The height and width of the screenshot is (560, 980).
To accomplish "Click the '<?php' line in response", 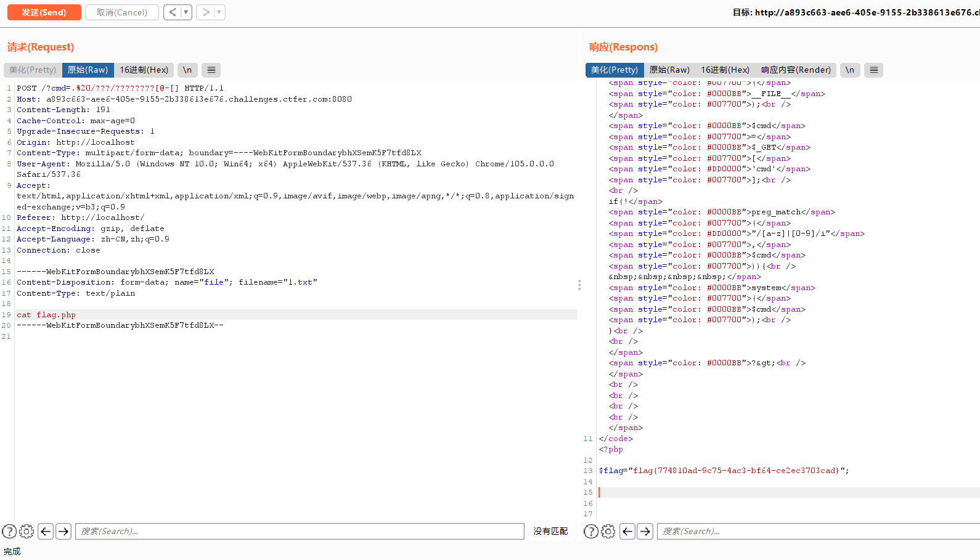I will 611,449.
